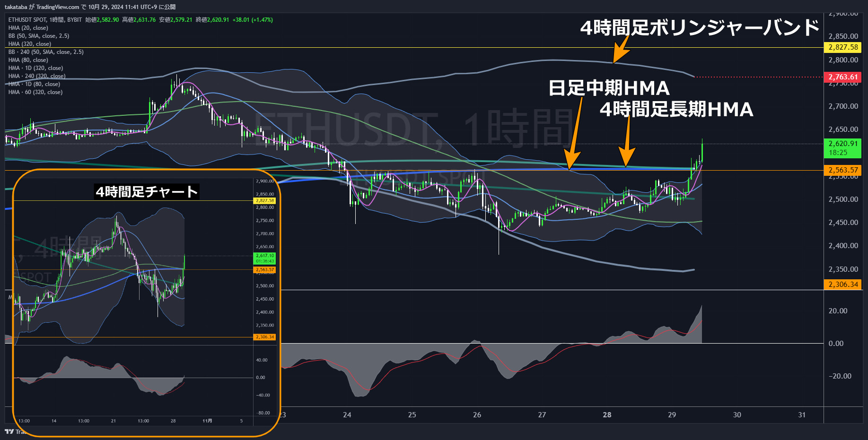868x440 pixels.
Task: Select the BB (50, SMA, close, 2.5) indicator legend
Action: click(x=38, y=36)
